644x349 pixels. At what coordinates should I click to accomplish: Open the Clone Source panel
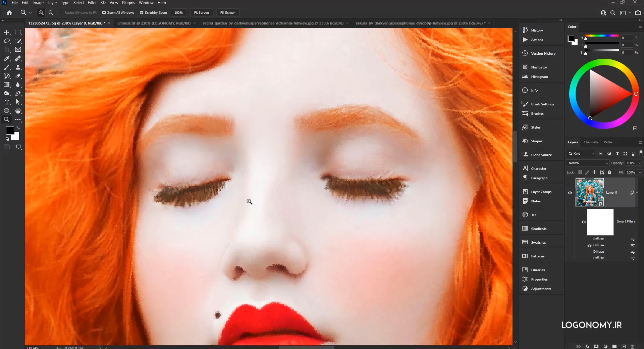point(541,155)
